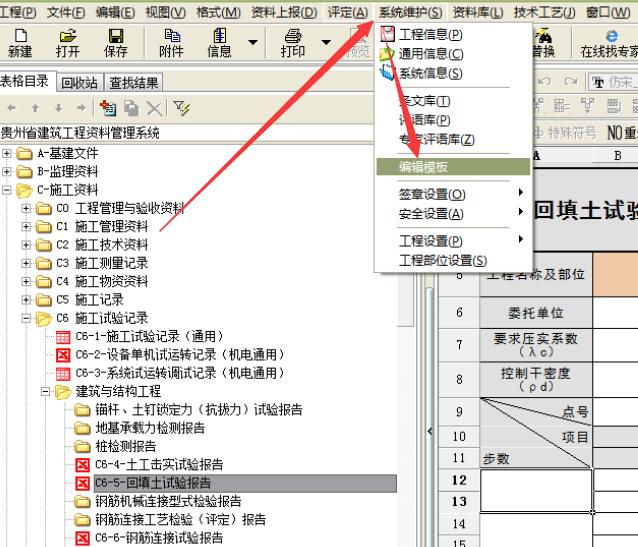Screen dimensions: 638x547
Task: Open the 格式(M) menu
Action: point(218,13)
